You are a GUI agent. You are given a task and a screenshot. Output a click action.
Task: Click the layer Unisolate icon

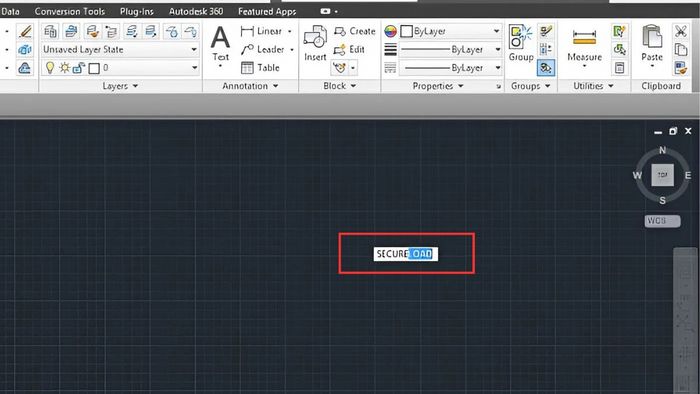151,31
